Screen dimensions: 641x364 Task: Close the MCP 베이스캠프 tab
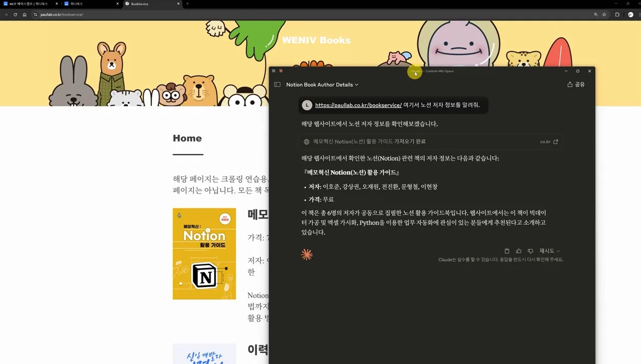click(57, 4)
